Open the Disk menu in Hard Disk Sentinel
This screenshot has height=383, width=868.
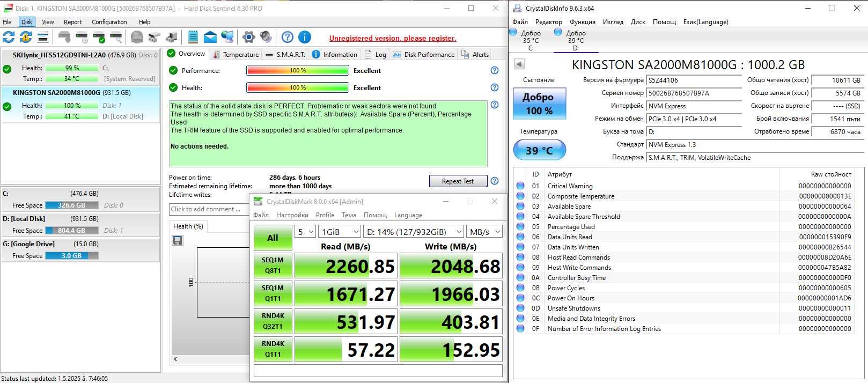point(27,22)
